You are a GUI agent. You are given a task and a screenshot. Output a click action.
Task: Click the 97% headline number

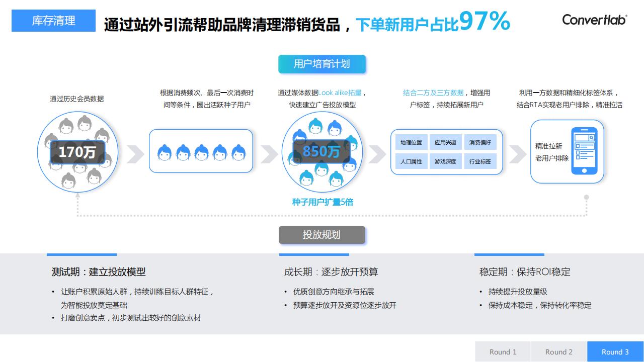pyautogui.click(x=485, y=22)
